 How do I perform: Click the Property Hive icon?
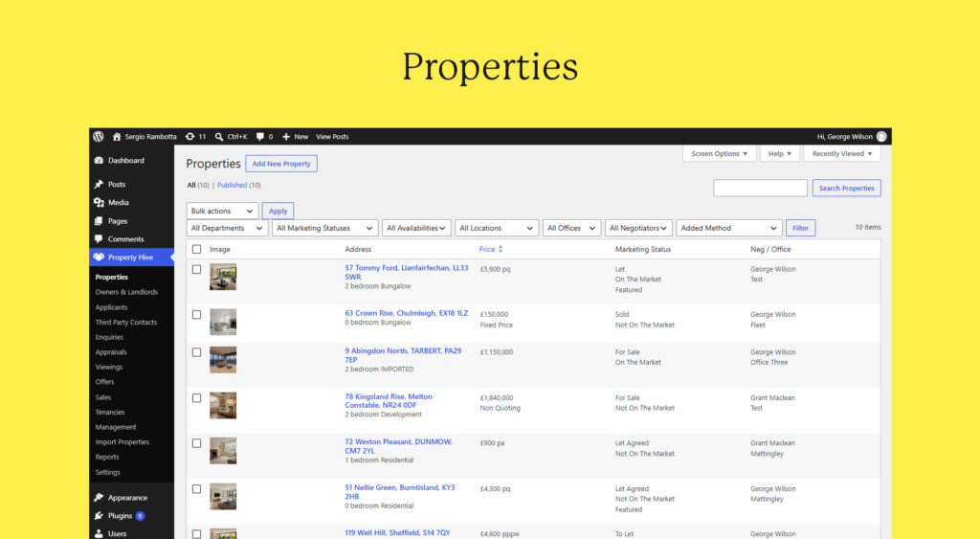(99, 257)
